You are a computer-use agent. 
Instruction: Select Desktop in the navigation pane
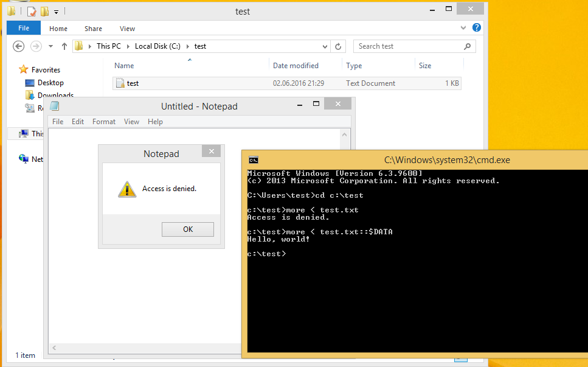coord(50,83)
